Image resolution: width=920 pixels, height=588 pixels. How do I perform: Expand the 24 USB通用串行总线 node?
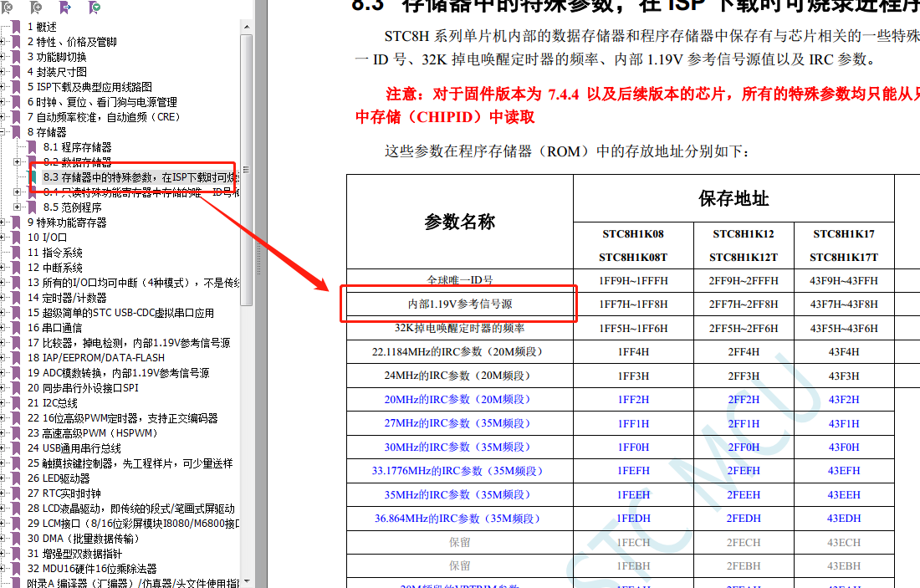pyautogui.click(x=3, y=448)
